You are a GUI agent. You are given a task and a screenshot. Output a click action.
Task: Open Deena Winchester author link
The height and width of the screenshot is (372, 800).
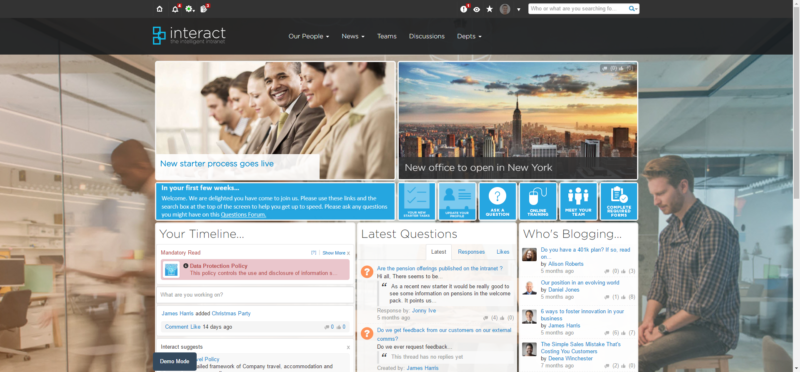570,359
